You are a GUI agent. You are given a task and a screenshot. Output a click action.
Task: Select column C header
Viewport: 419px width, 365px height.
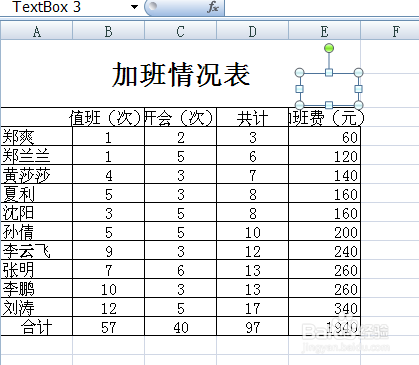point(180,32)
